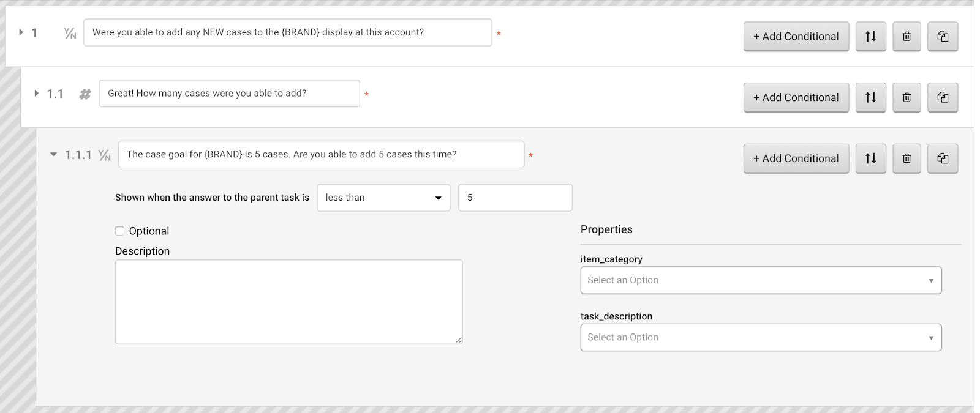
Task: Open the task_description Select an Option dropdown
Action: coord(761,337)
